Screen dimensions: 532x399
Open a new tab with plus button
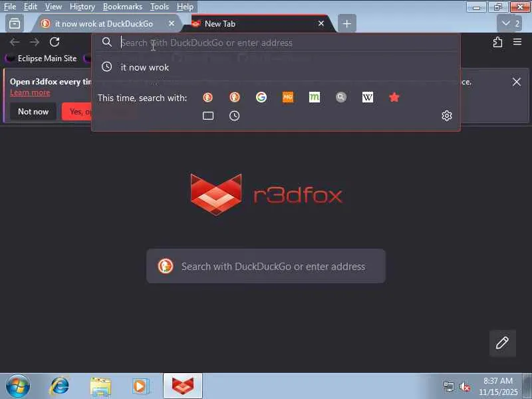tap(346, 24)
